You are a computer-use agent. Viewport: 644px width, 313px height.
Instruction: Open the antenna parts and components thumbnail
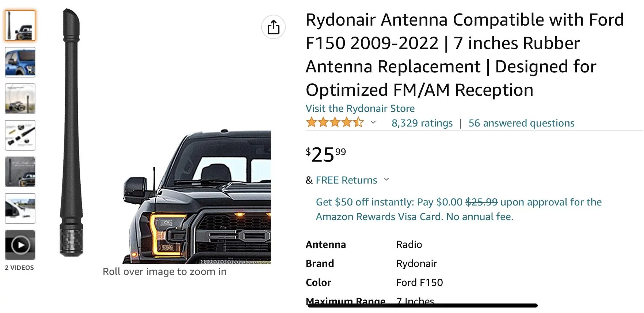pos(20,135)
